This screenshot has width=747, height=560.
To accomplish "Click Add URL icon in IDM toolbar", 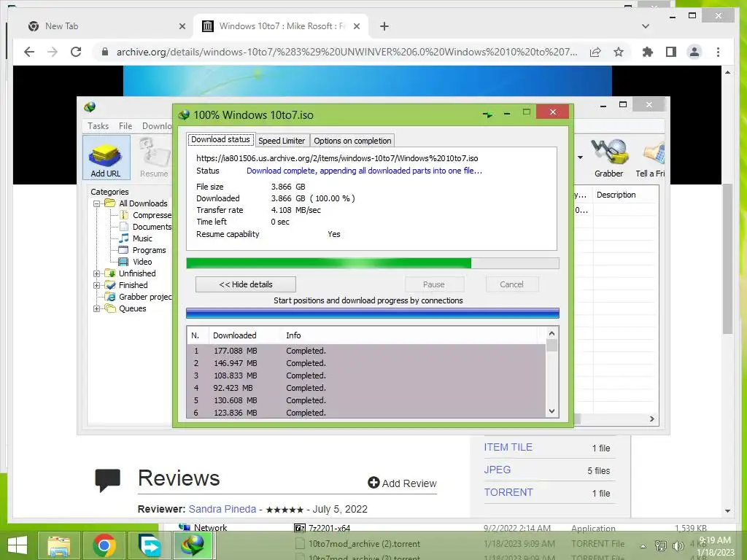I will pyautogui.click(x=106, y=157).
